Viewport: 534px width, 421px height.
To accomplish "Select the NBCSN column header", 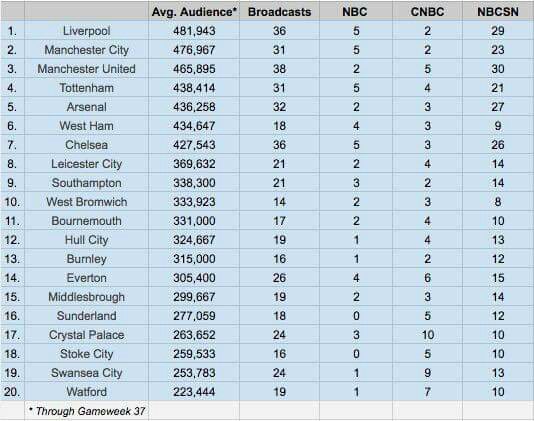I will click(x=498, y=12).
